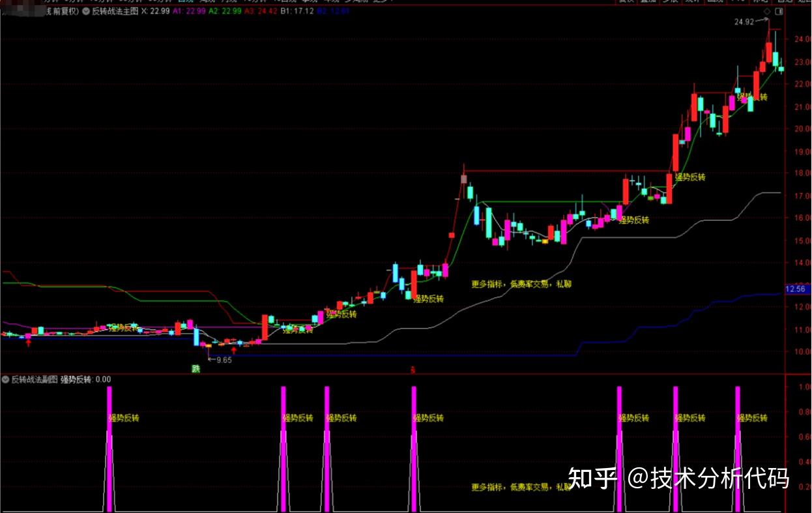Click the 强势反转: 0.00 readout
The height and width of the screenshot is (513, 812).
tap(86, 379)
